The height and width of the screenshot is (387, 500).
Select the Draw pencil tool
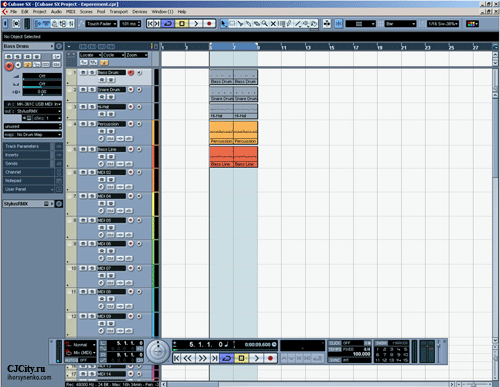coord(289,24)
